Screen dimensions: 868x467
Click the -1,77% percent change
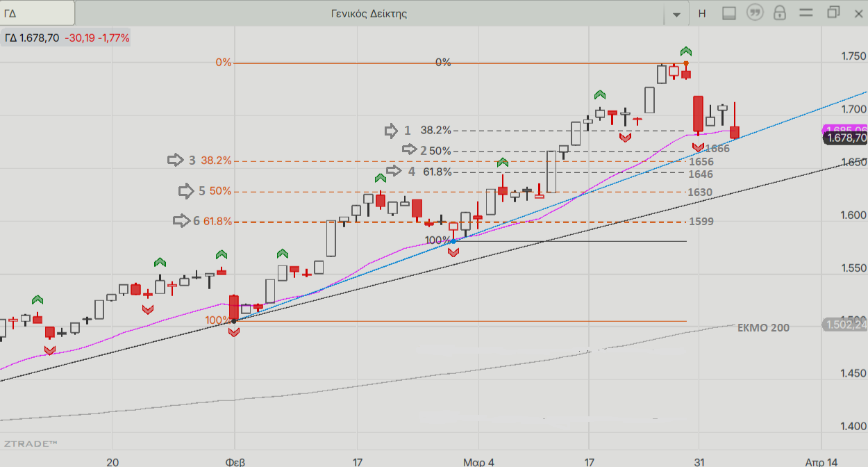click(113, 38)
